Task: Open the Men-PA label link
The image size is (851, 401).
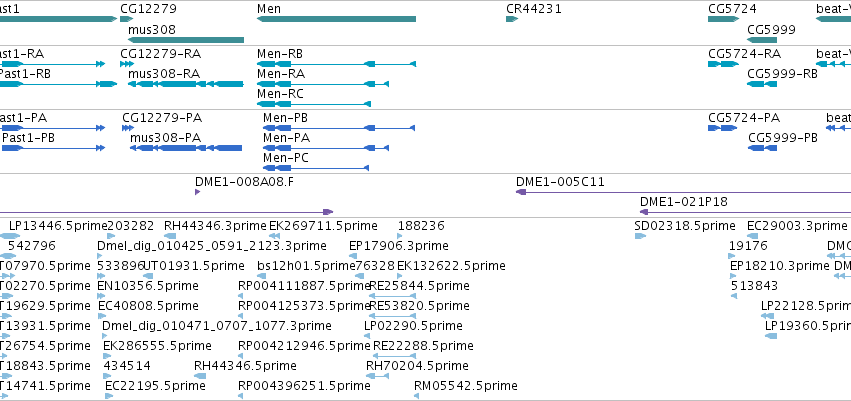Action: click(x=287, y=138)
